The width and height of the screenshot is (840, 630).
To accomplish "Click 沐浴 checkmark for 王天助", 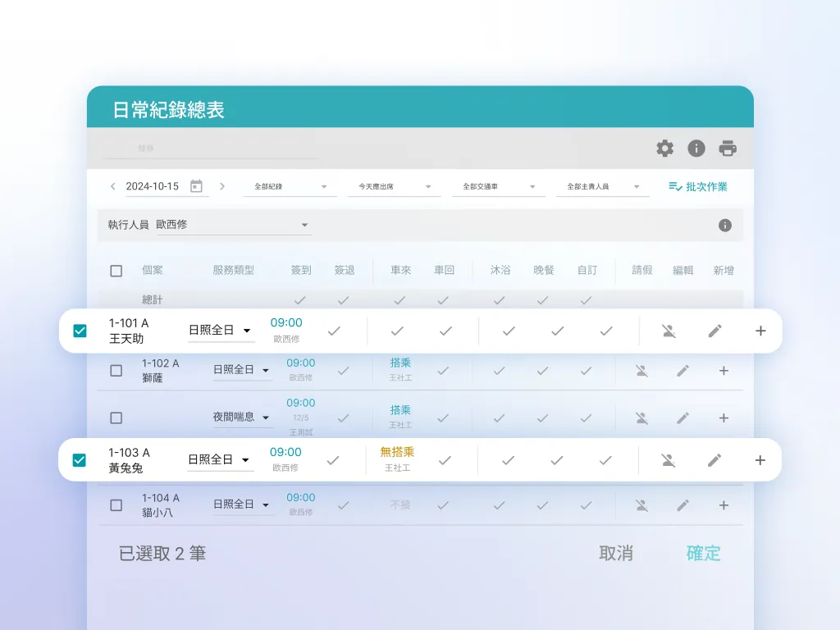I will [x=509, y=331].
